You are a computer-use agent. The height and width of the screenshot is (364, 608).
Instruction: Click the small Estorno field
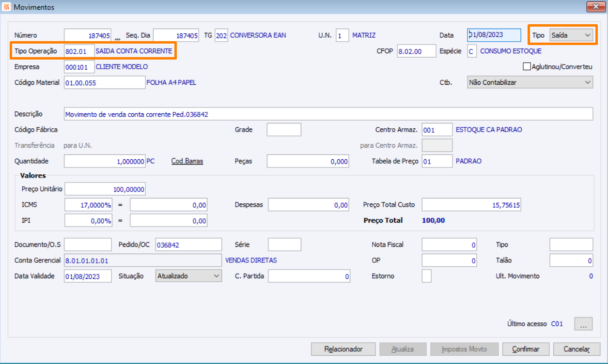pos(427,276)
